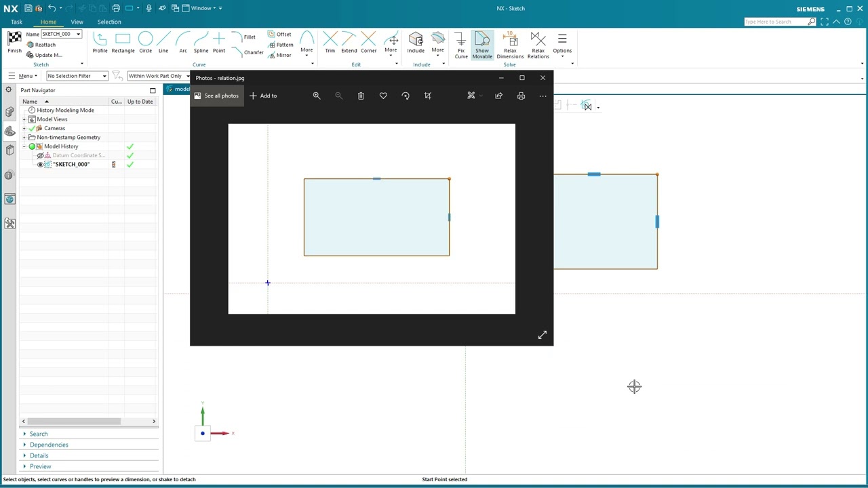Expand the Dependencies section in Part Navigator
Image resolution: width=868 pixels, height=488 pixels.
point(49,445)
